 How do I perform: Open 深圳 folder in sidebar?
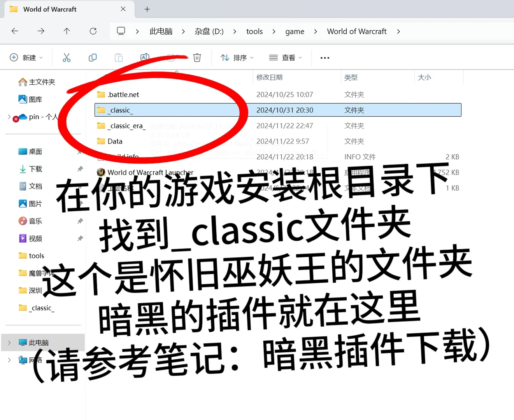coord(30,290)
